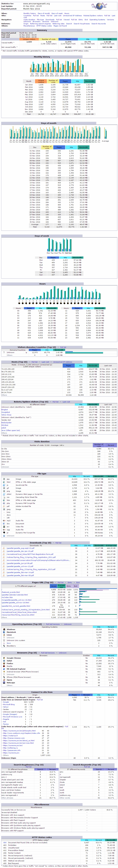
Task: Click the Linux operating system icon
Action: (4, 634)
